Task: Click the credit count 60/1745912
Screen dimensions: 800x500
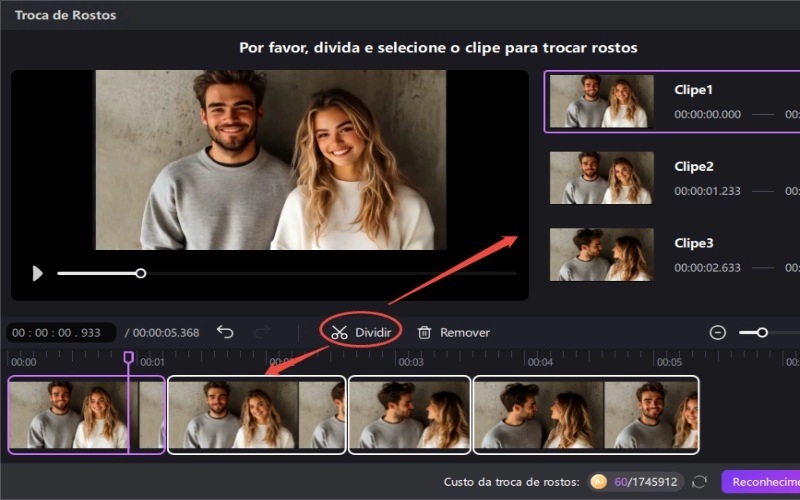Action: click(645, 482)
